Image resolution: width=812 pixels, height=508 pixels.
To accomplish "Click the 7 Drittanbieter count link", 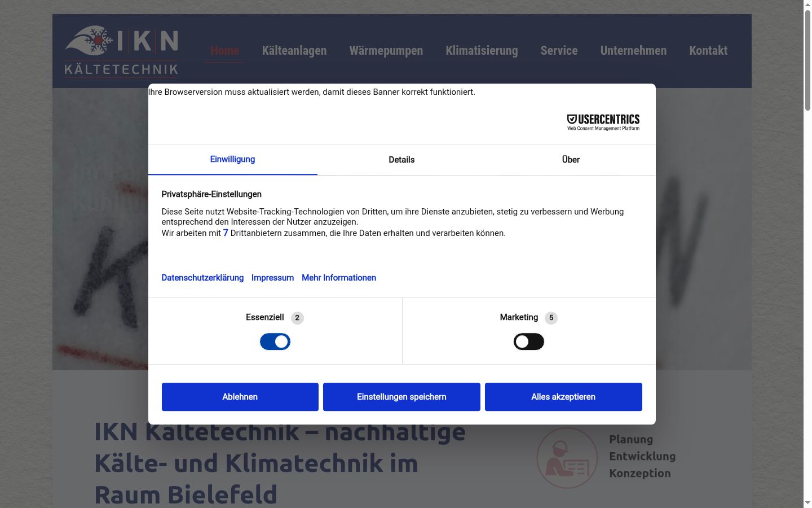I will 226,233.
